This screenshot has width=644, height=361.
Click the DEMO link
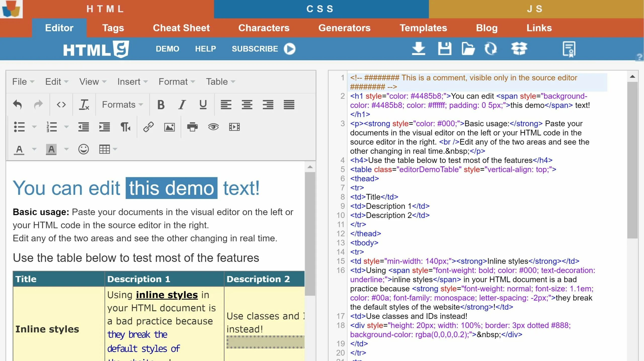point(167,49)
